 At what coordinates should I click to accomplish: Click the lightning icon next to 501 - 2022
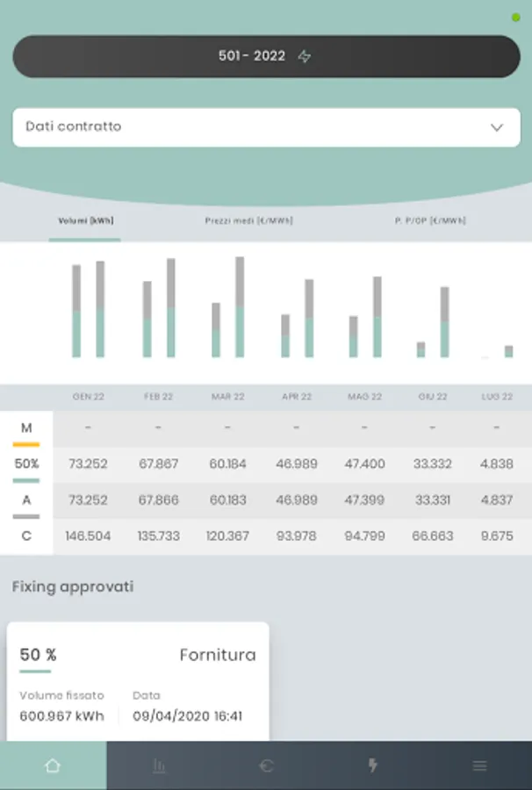click(305, 56)
